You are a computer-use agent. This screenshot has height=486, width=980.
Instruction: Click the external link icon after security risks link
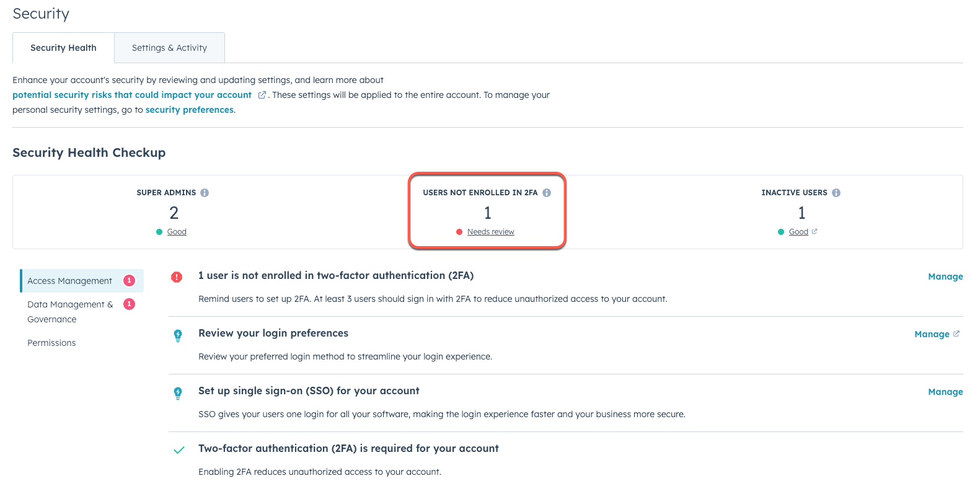pos(262,94)
